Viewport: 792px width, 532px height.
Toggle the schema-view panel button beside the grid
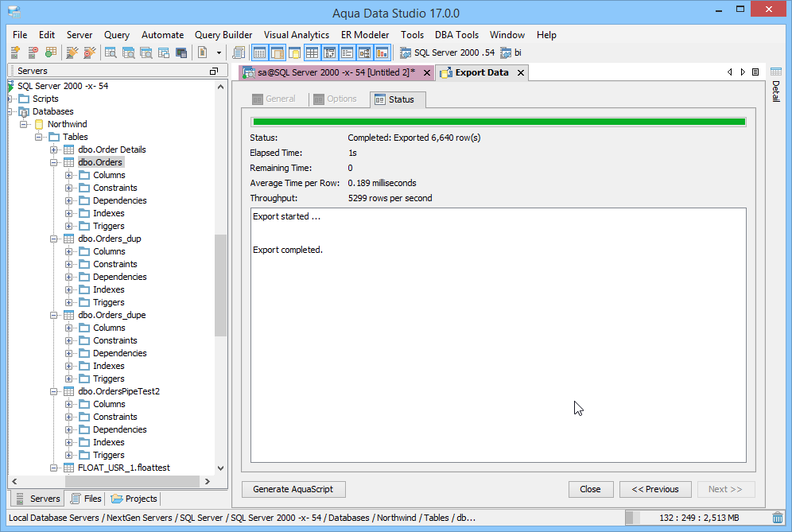coord(330,52)
